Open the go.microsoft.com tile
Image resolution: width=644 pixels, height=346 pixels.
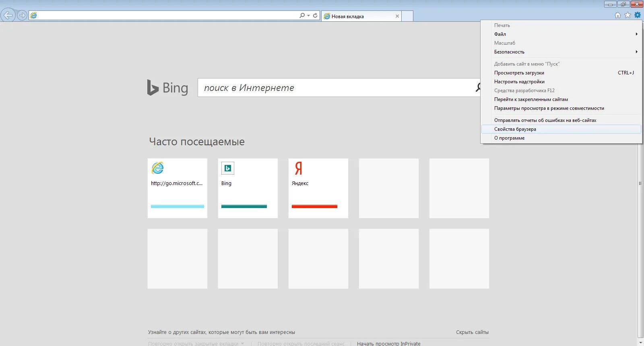tap(178, 188)
